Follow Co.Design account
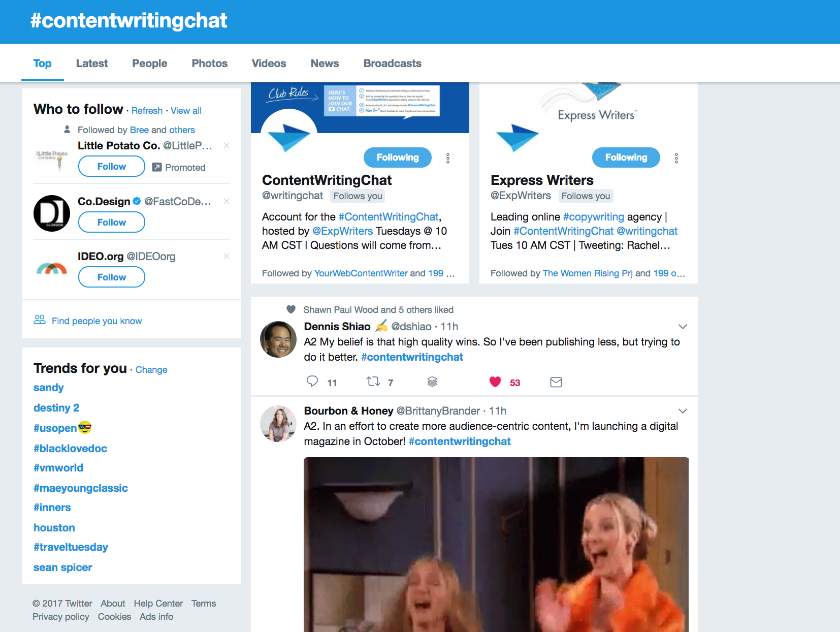Screen dimensions: 840x632 click(x=112, y=223)
